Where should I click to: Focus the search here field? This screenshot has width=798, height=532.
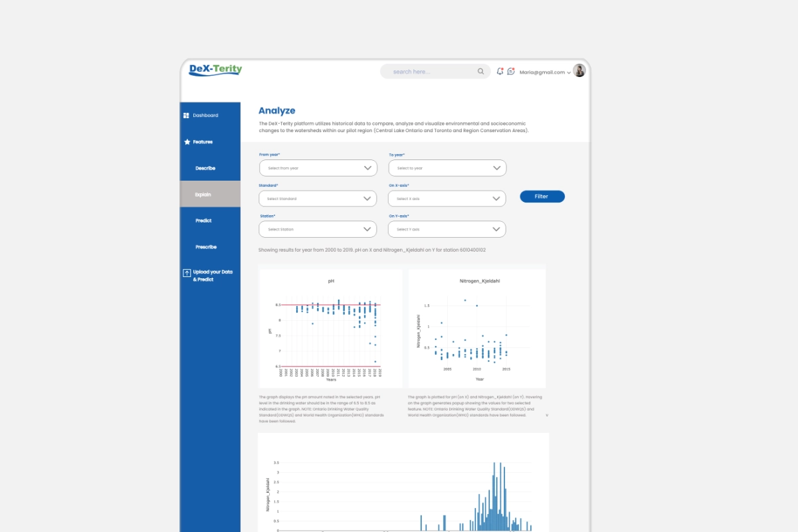pyautogui.click(x=435, y=72)
